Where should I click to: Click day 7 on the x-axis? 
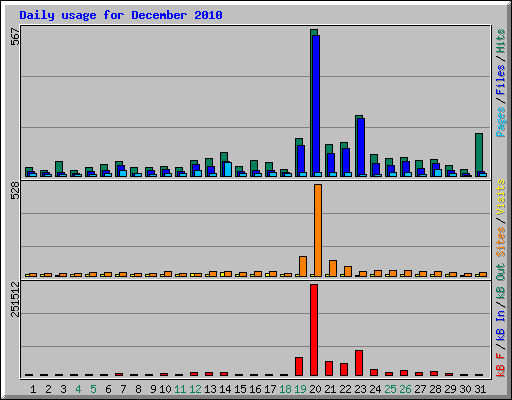pos(123,389)
